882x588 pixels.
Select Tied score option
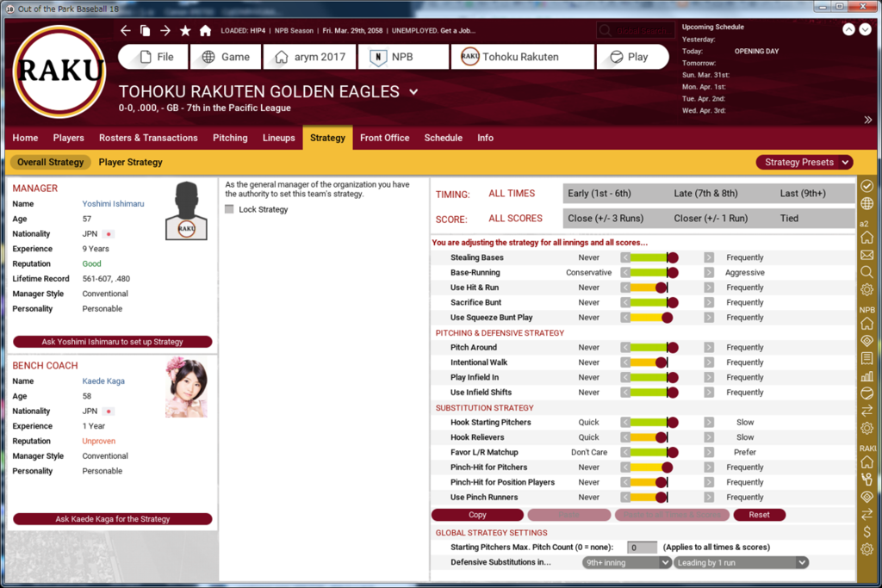tap(789, 218)
